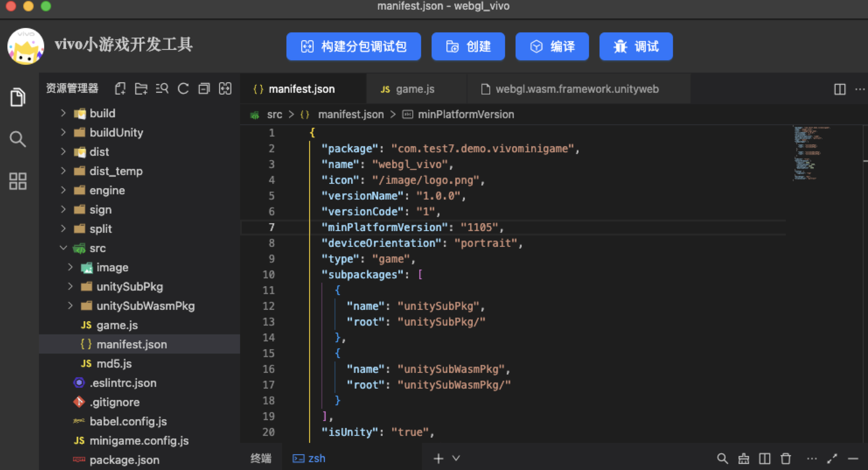Expand the dist_temp folder
Screen dimensions: 868x470
tap(139, 171)
